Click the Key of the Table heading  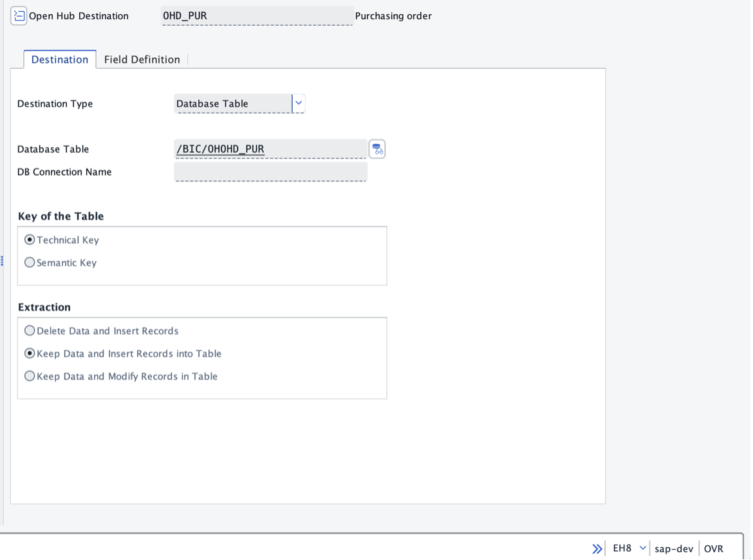[x=61, y=216]
